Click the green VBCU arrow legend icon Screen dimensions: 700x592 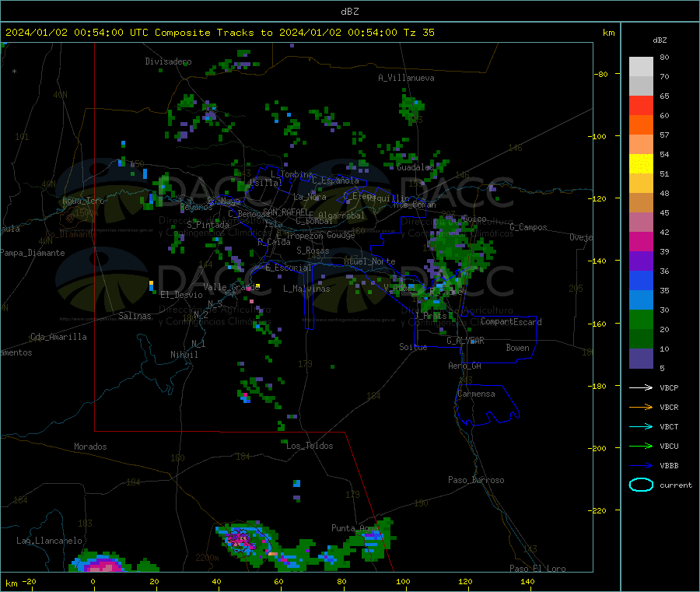coord(641,446)
